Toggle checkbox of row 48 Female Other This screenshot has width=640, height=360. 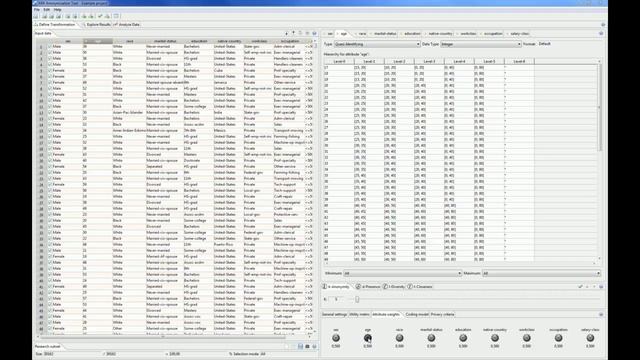tap(50, 328)
